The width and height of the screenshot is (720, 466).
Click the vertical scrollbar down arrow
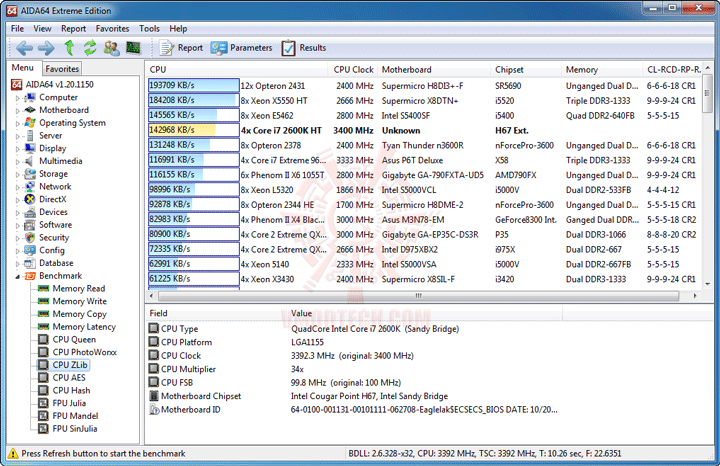[x=707, y=284]
